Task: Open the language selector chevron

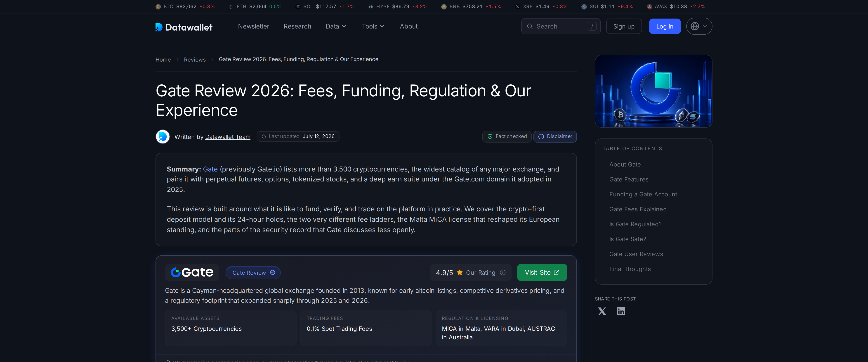Action: [x=705, y=26]
